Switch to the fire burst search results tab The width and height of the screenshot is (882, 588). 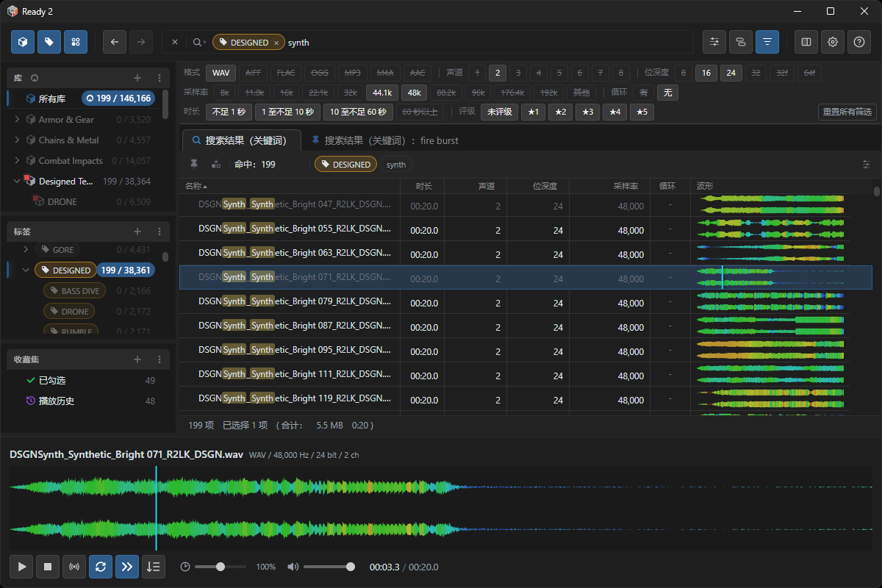pos(385,140)
